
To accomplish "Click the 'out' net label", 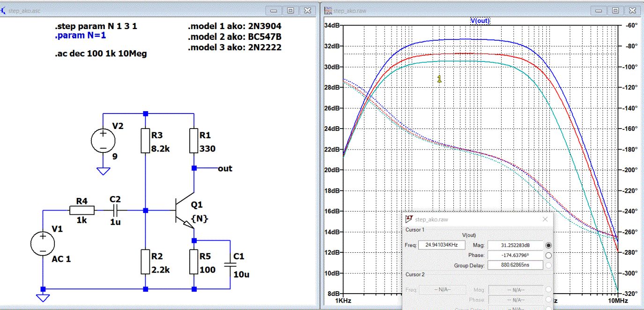I will (225, 168).
